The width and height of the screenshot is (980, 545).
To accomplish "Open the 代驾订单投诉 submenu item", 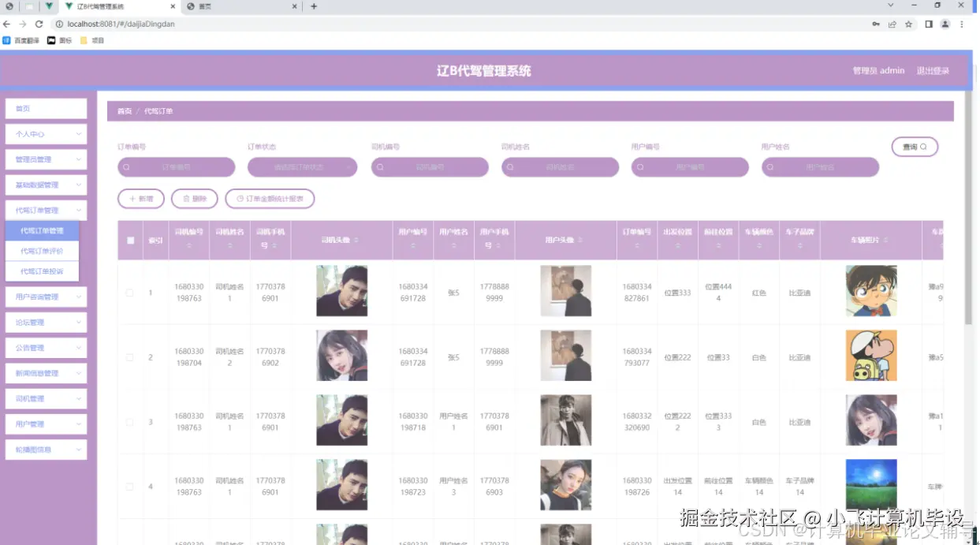I will (x=43, y=271).
